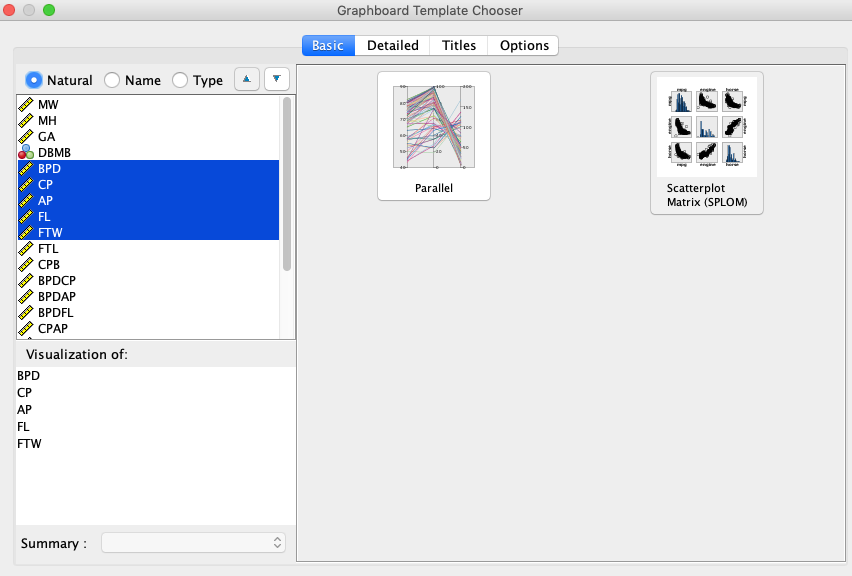Screen dimensions: 852x576
Task: Switch to the Detailed tab
Action: (x=392, y=46)
